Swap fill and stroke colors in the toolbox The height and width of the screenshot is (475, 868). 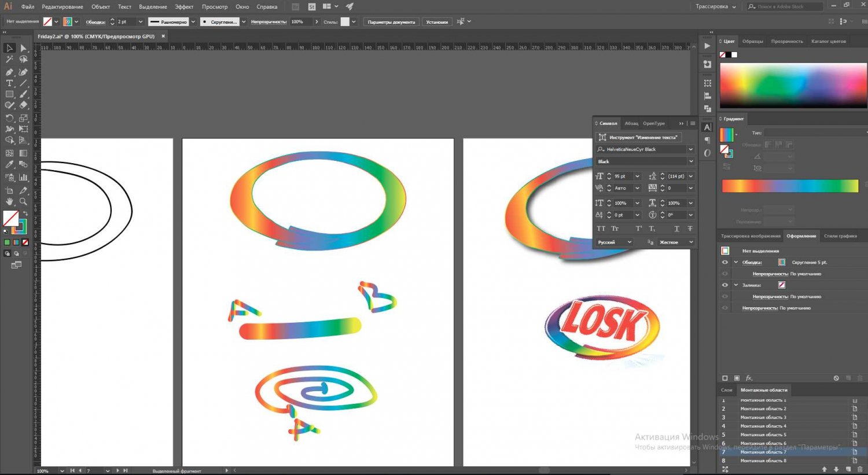[x=25, y=213]
